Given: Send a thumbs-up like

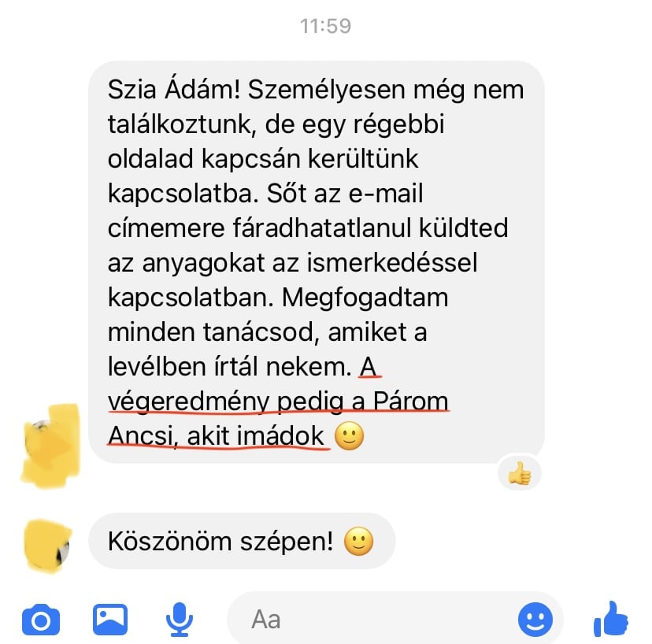Looking at the screenshot, I should point(611,619).
